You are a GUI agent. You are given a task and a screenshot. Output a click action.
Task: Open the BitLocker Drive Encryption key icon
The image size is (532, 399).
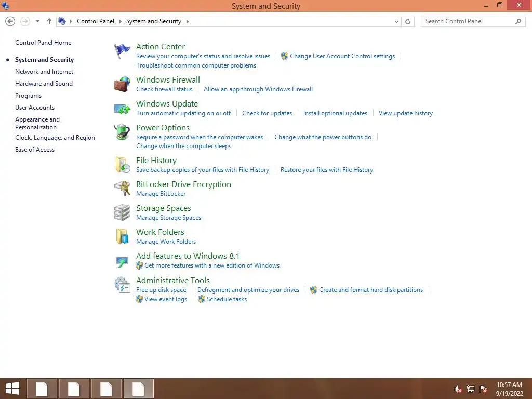pos(122,189)
